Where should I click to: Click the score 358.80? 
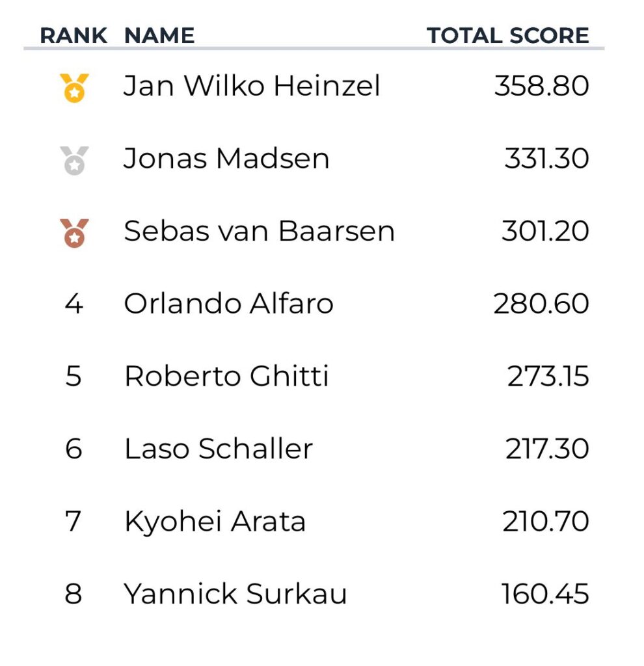pos(541,87)
